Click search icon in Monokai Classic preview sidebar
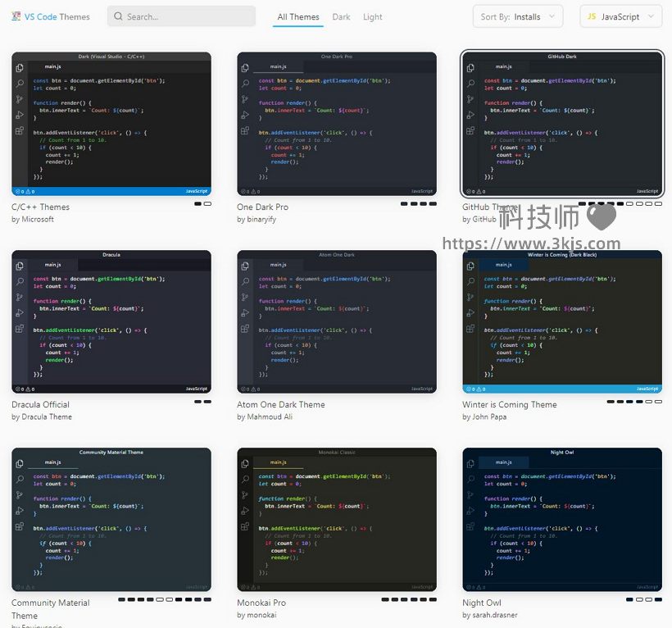 click(245, 480)
